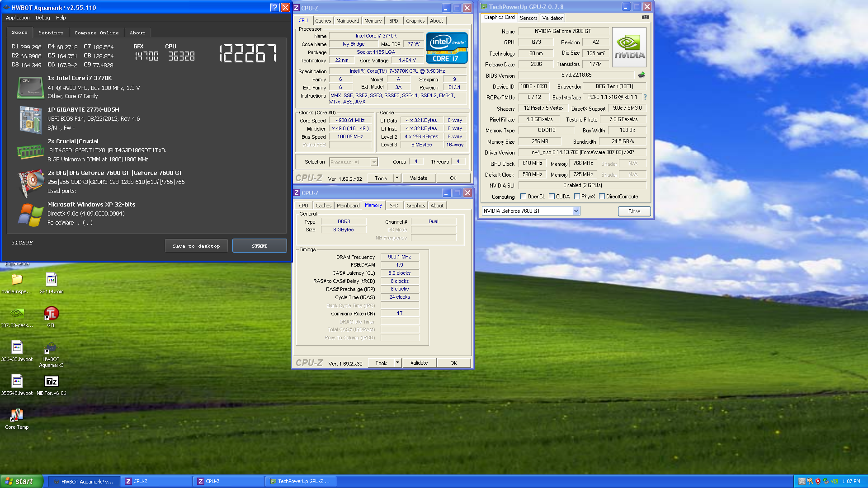Viewport: 868px width, 488px height.
Task: Click OK in lower CPU-Z window
Action: (453, 363)
